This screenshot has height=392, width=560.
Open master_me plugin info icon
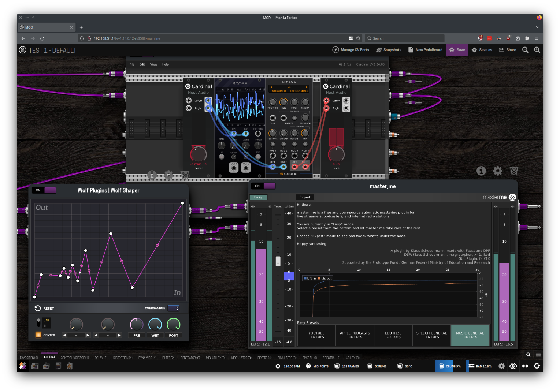(481, 171)
